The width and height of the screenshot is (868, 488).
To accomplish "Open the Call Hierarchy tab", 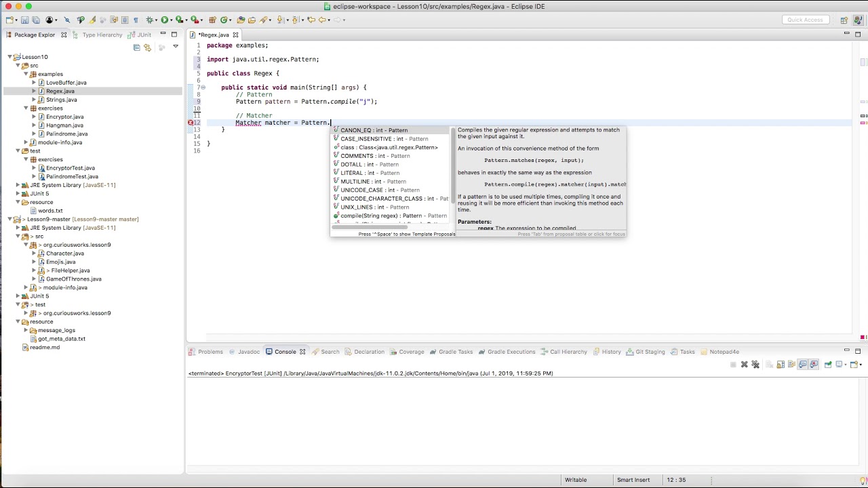I will coord(564,352).
